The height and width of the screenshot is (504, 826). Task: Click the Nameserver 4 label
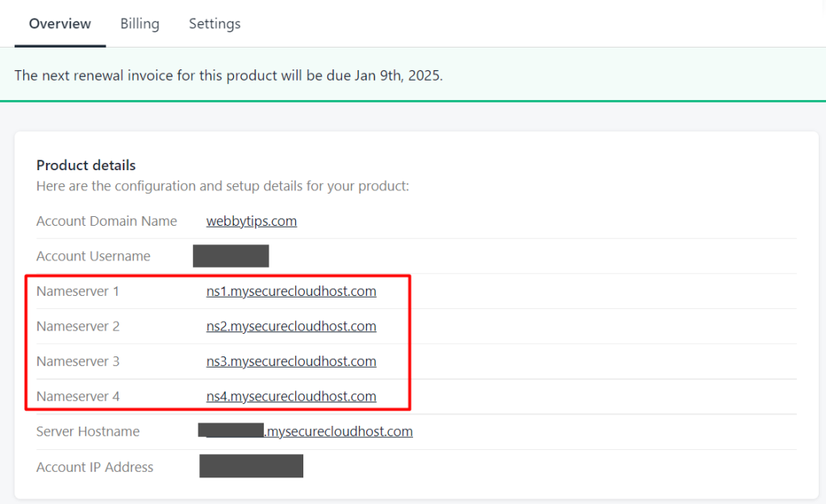(77, 397)
